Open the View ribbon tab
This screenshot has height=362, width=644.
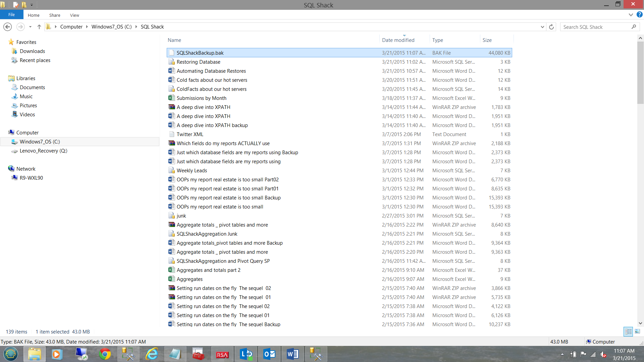74,15
